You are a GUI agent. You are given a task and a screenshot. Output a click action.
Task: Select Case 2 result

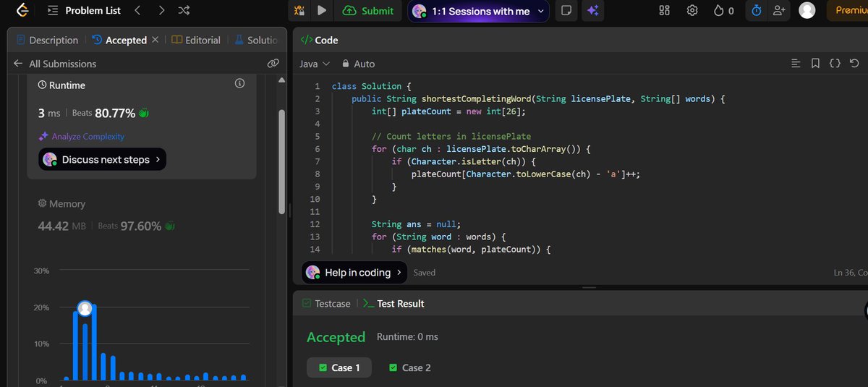point(409,367)
